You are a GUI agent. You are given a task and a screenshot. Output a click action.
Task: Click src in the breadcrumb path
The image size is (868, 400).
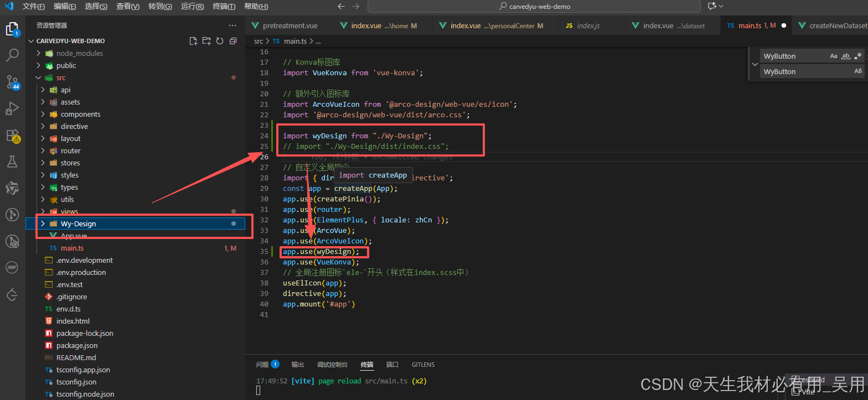[259, 41]
